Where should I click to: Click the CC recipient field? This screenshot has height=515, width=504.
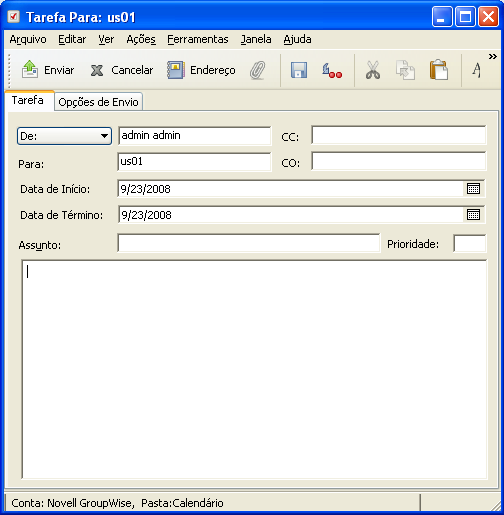tap(399, 135)
